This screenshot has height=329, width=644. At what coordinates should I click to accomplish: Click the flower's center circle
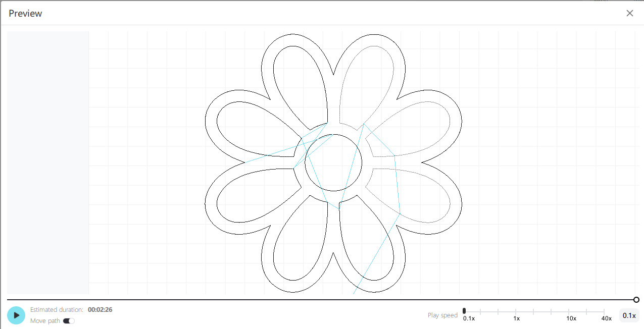333,162
